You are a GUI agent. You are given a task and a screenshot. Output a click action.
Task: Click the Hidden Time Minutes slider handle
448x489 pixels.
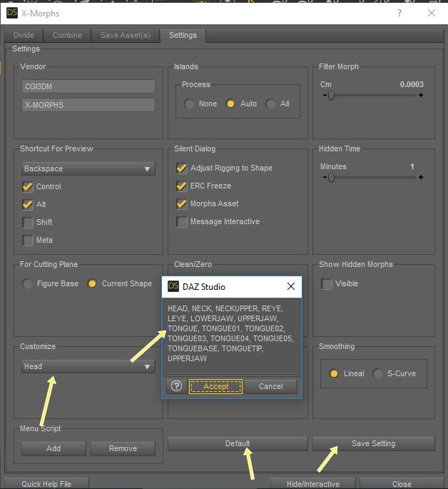click(x=331, y=178)
